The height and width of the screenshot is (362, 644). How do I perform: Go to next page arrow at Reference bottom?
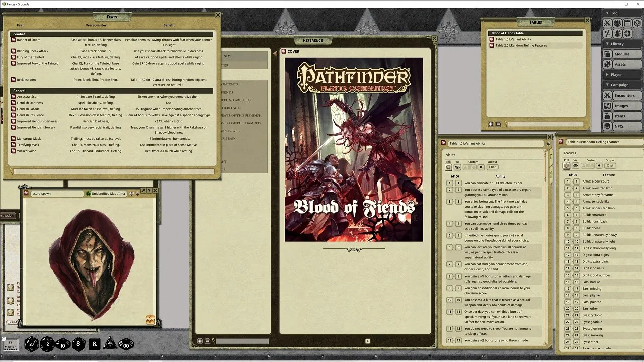367,341
